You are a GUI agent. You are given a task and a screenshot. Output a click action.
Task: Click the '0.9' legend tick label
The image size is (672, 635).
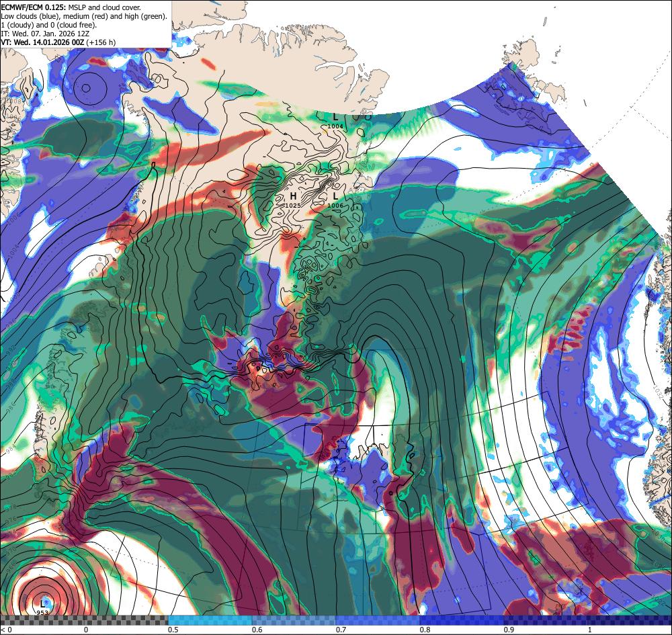point(509,630)
